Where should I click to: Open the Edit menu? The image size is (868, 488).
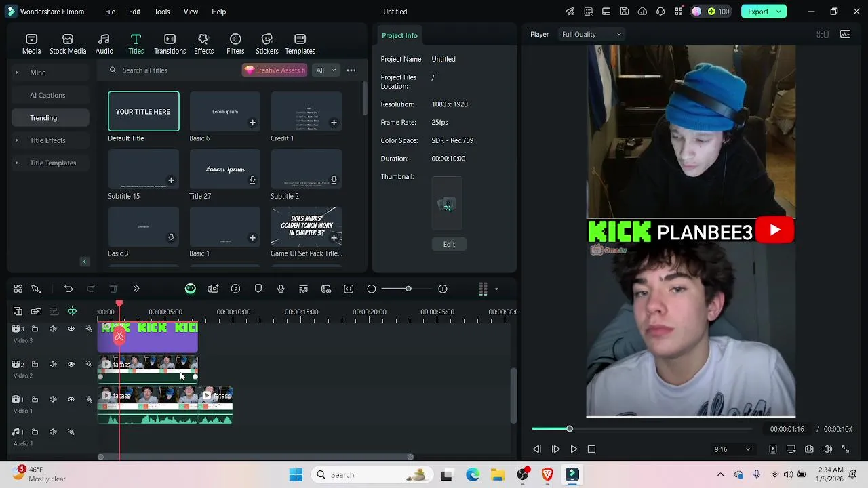[x=134, y=12]
